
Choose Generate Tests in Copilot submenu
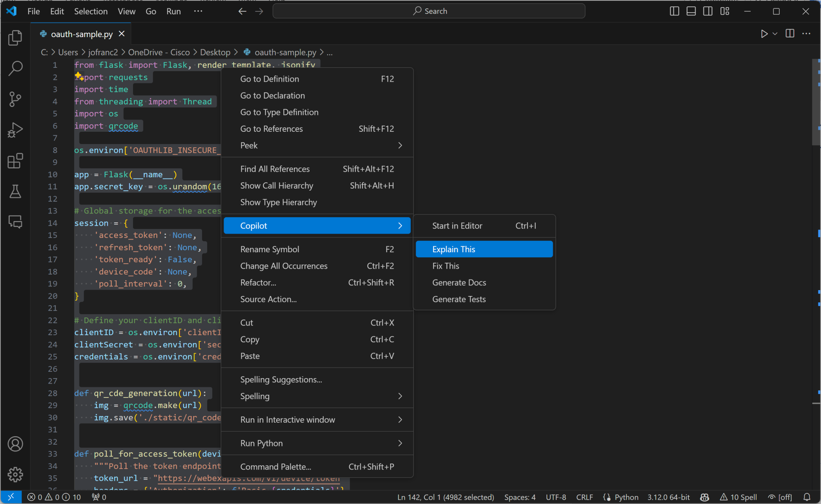click(x=484, y=299)
